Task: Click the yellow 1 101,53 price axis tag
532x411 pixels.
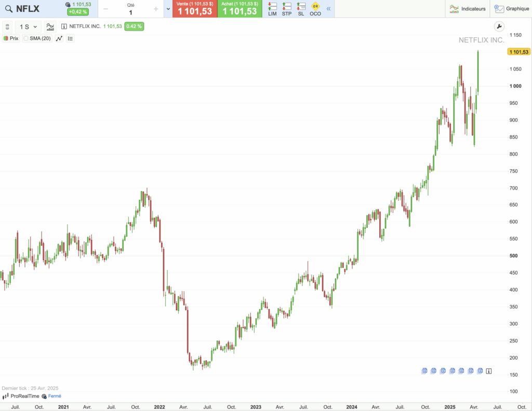Action: [x=519, y=52]
